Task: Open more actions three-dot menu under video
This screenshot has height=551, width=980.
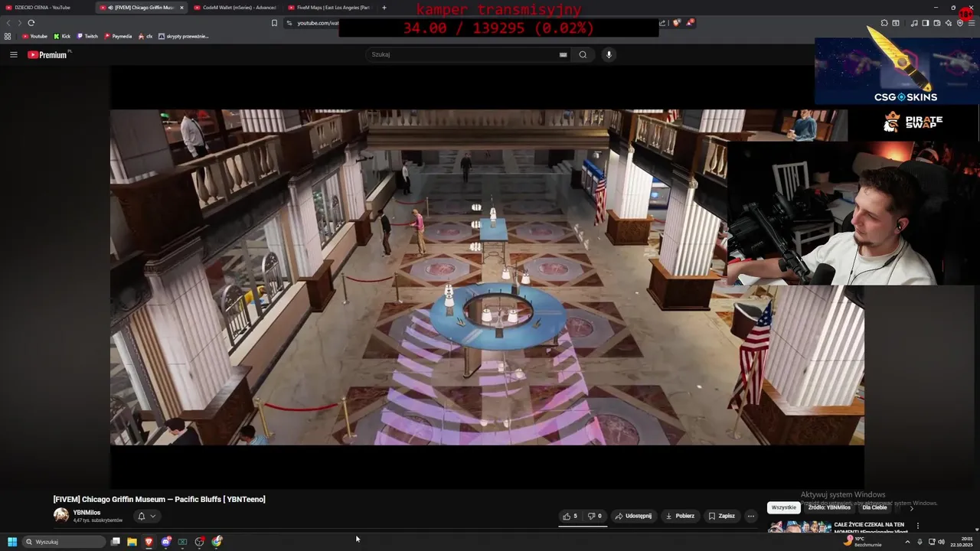Action: pyautogui.click(x=751, y=516)
